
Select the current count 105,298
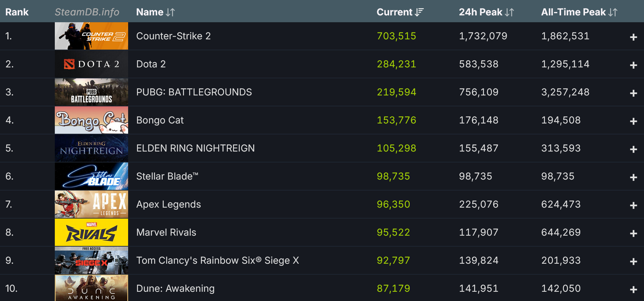coord(396,148)
